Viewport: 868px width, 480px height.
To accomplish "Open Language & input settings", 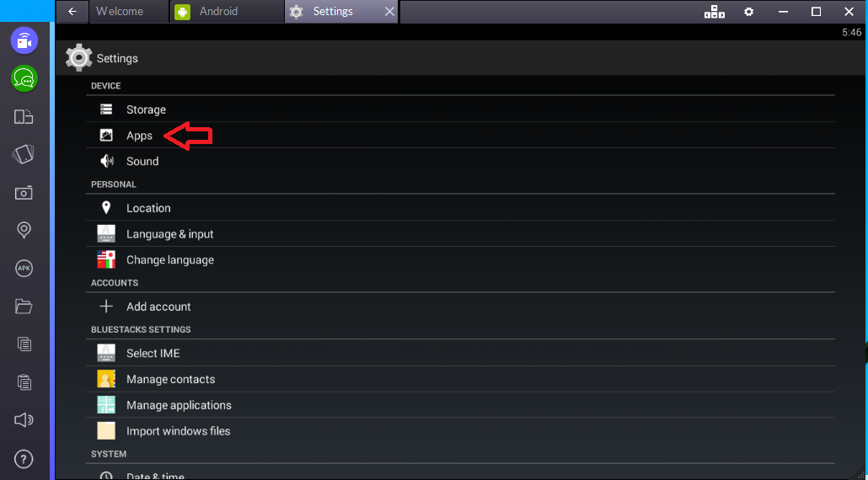I will (460, 234).
